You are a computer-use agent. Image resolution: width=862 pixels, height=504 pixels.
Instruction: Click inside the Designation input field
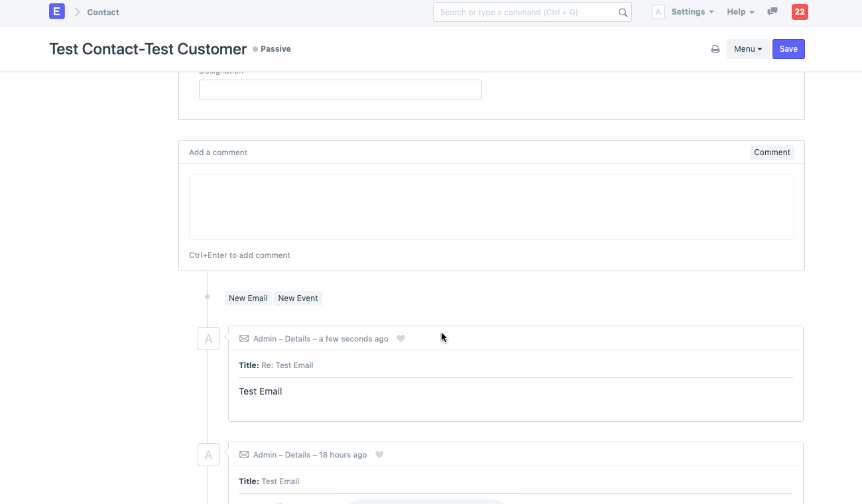(339, 89)
